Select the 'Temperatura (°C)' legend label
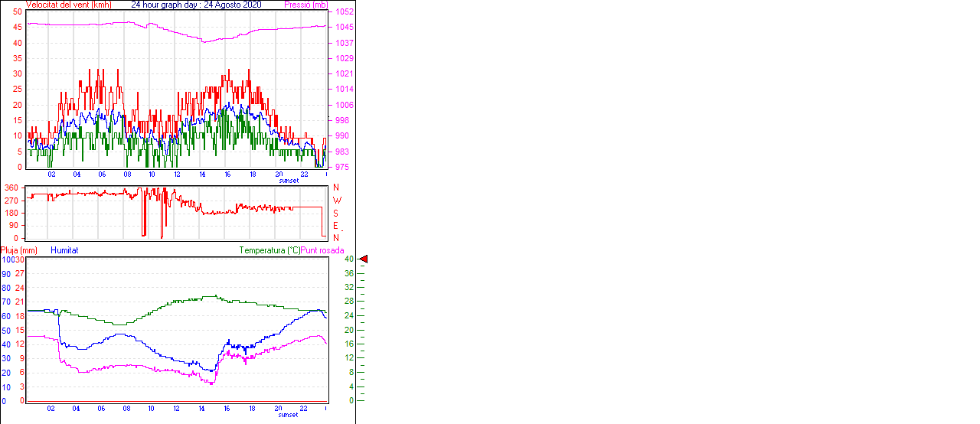Screen dimensions: 980x424 click(x=269, y=250)
